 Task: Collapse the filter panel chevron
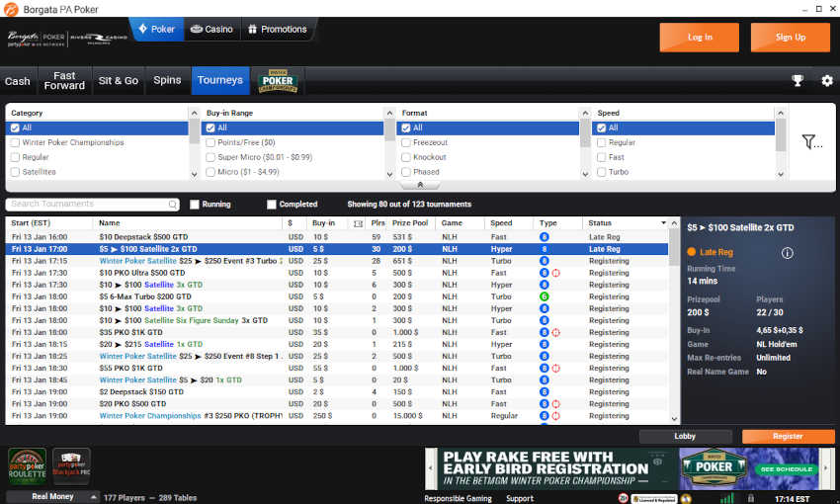pyautogui.click(x=420, y=185)
